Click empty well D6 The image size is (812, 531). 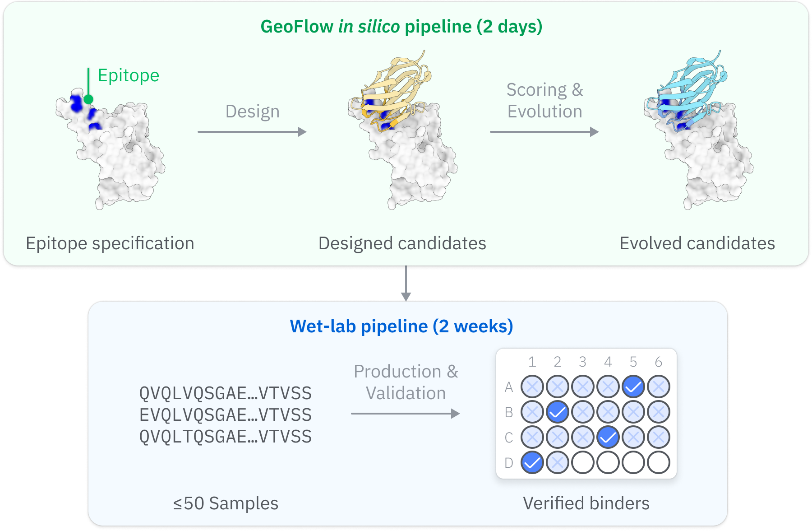point(659,463)
